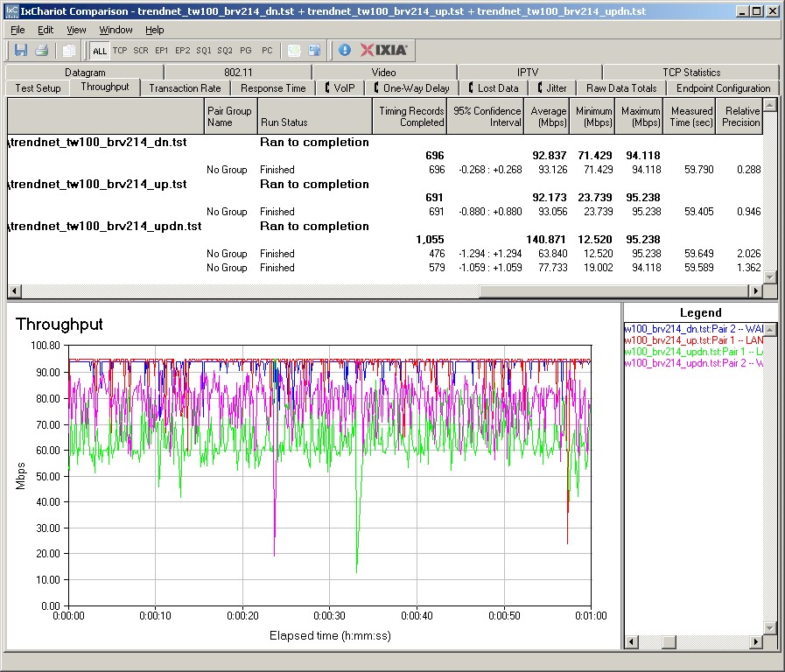
Task: Click the IXIA logo button
Action: [x=384, y=50]
